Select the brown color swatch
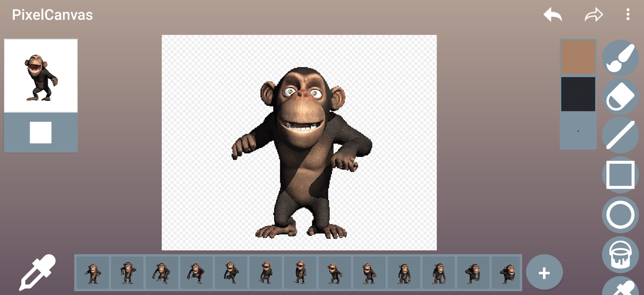The height and width of the screenshot is (295, 644). (x=578, y=57)
